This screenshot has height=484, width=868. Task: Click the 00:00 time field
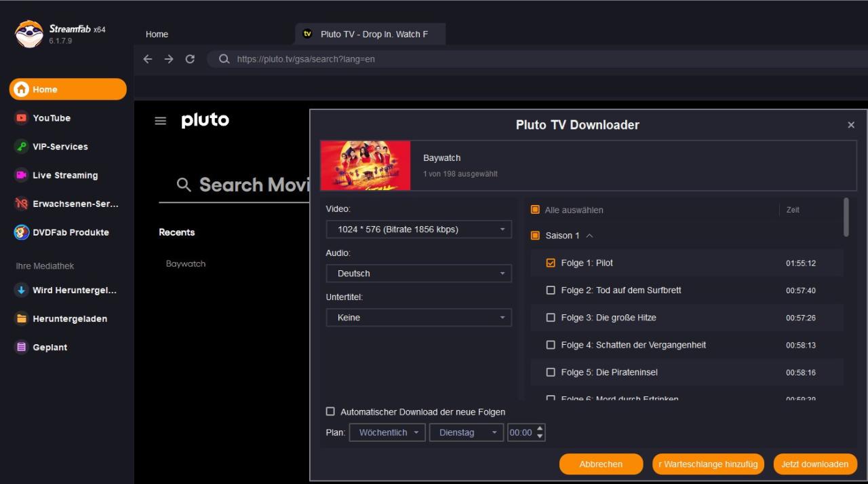click(x=521, y=432)
